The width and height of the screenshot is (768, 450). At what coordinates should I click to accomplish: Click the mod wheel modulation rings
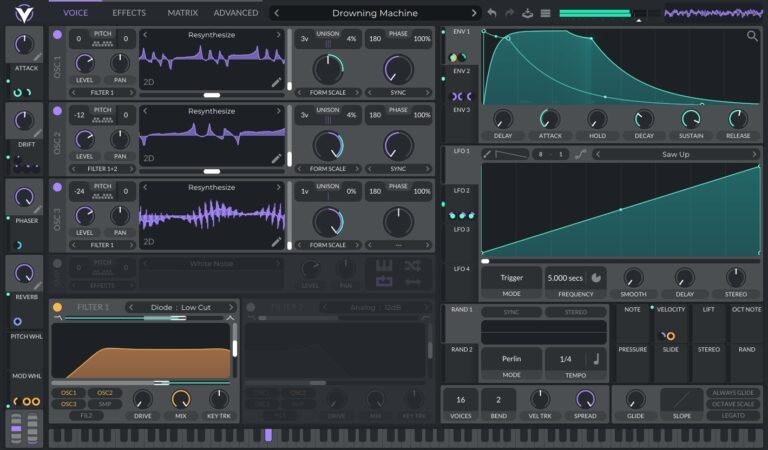click(27, 402)
